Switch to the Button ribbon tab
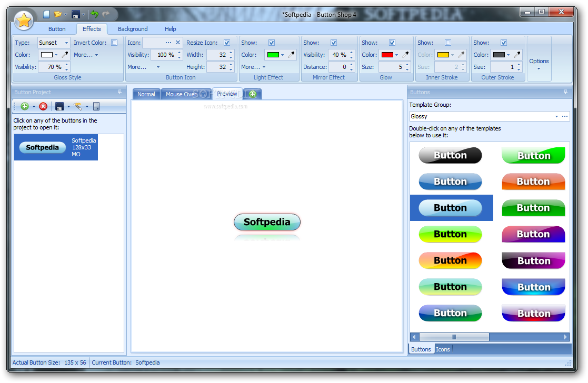The width and height of the screenshot is (588, 383). pos(57,29)
